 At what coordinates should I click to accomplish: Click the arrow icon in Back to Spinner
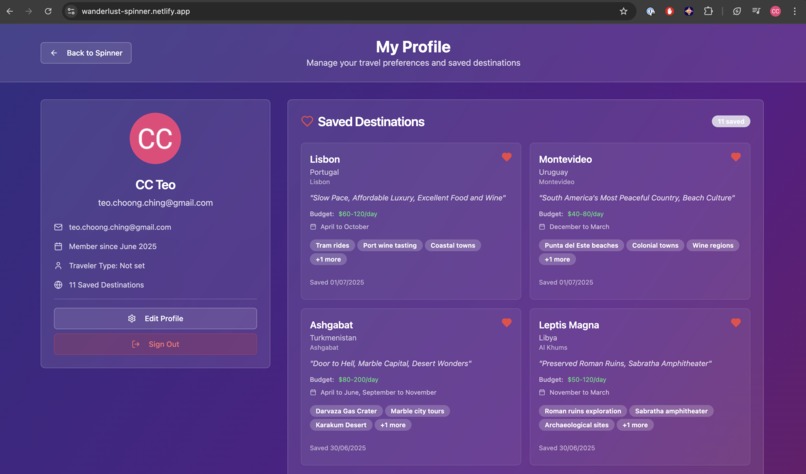(x=54, y=53)
